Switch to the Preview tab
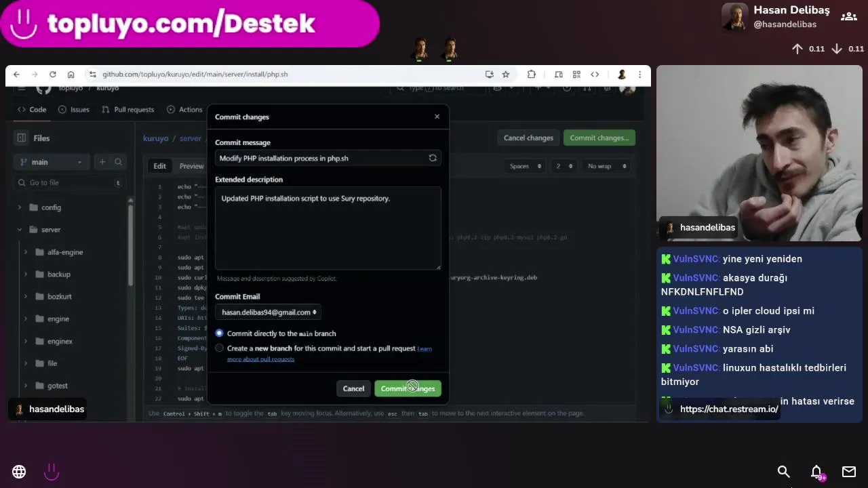868x488 pixels. [x=191, y=166]
